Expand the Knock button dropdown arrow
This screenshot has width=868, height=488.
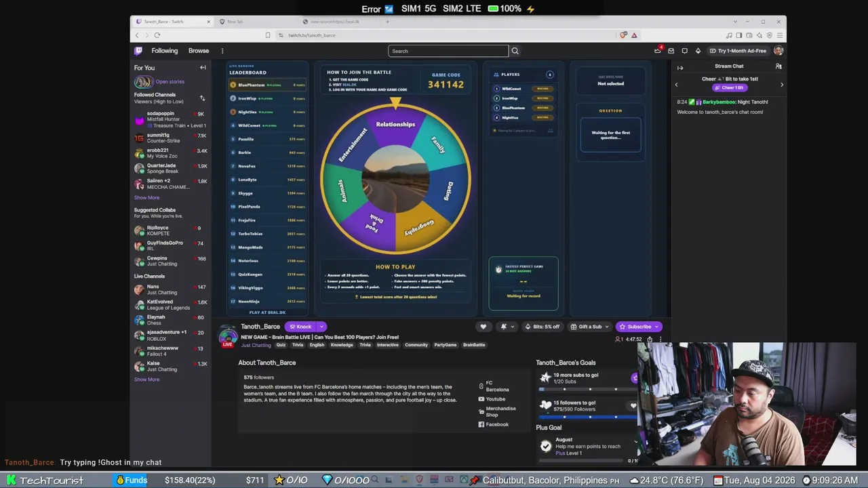pyautogui.click(x=321, y=327)
